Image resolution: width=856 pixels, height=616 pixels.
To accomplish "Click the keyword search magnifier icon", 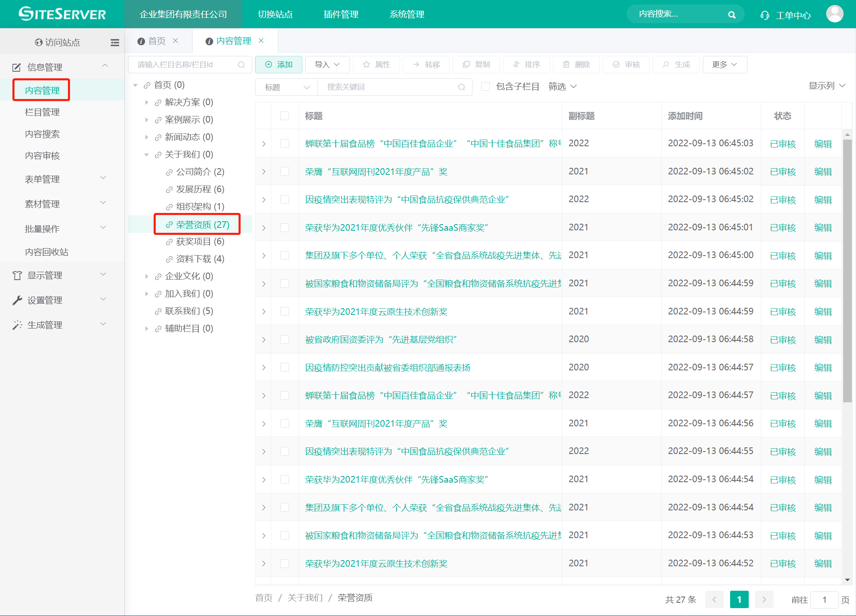I will (461, 87).
